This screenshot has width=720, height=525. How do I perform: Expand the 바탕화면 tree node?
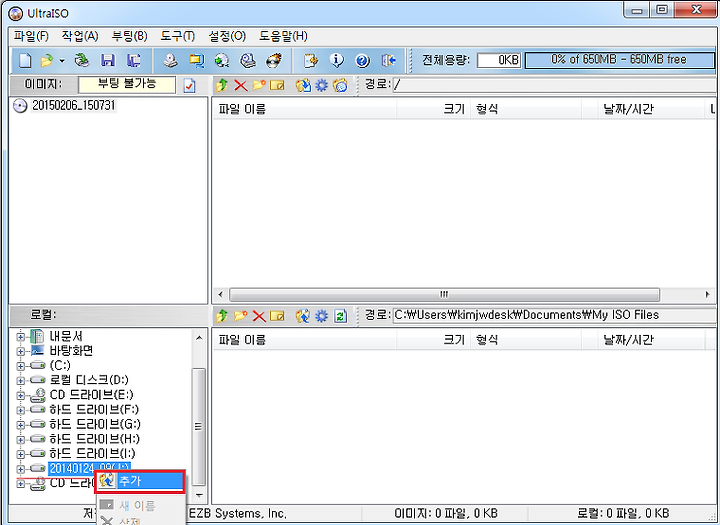(20, 352)
